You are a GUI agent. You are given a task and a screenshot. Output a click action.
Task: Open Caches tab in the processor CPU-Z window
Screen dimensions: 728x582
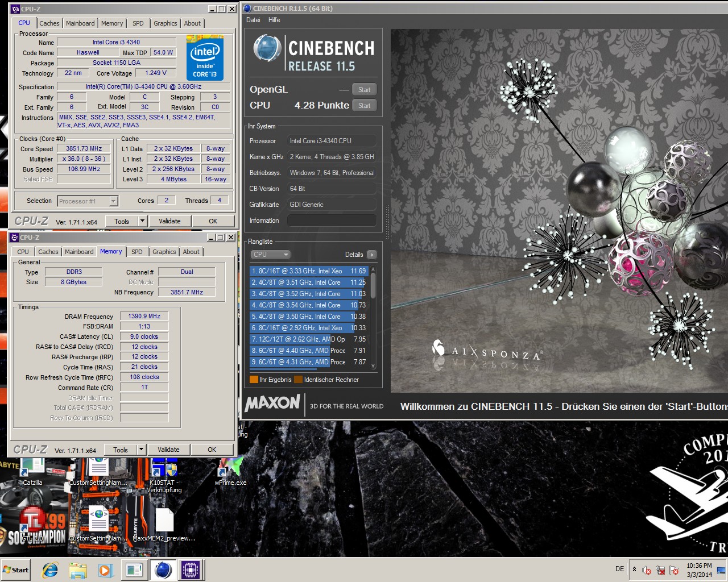point(49,23)
